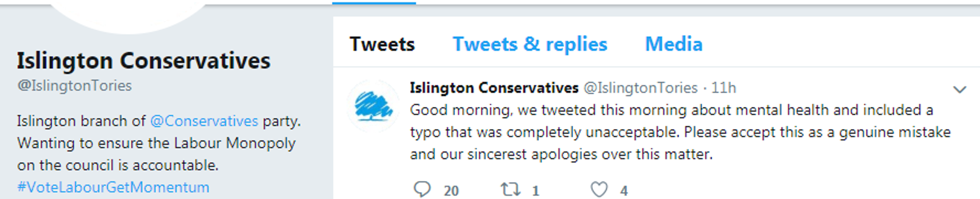Click the reply speech bubble icon

[422, 189]
